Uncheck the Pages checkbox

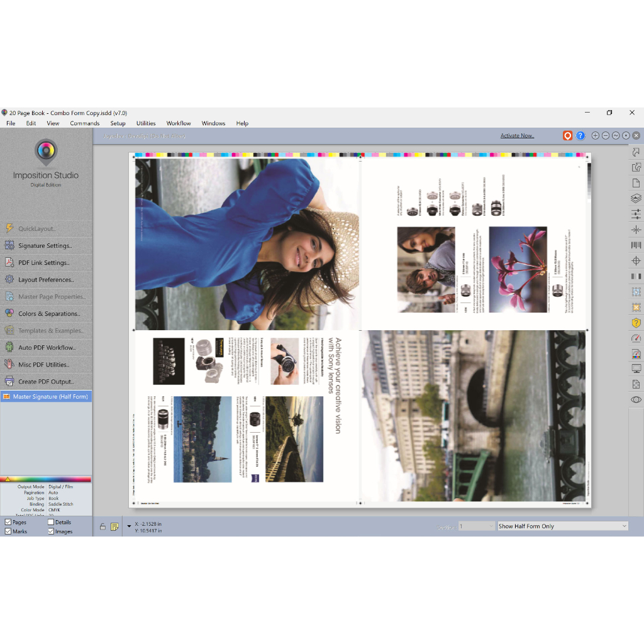tap(8, 522)
